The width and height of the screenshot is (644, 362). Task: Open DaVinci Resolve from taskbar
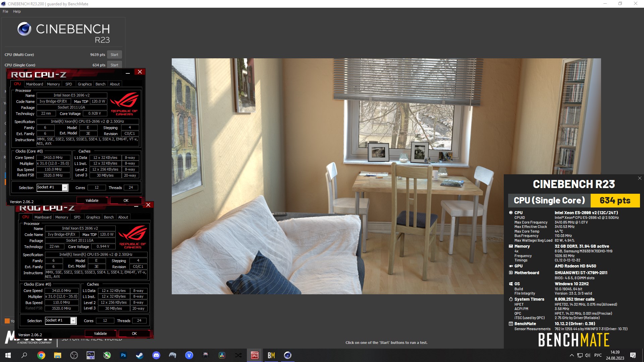[x=222, y=355]
